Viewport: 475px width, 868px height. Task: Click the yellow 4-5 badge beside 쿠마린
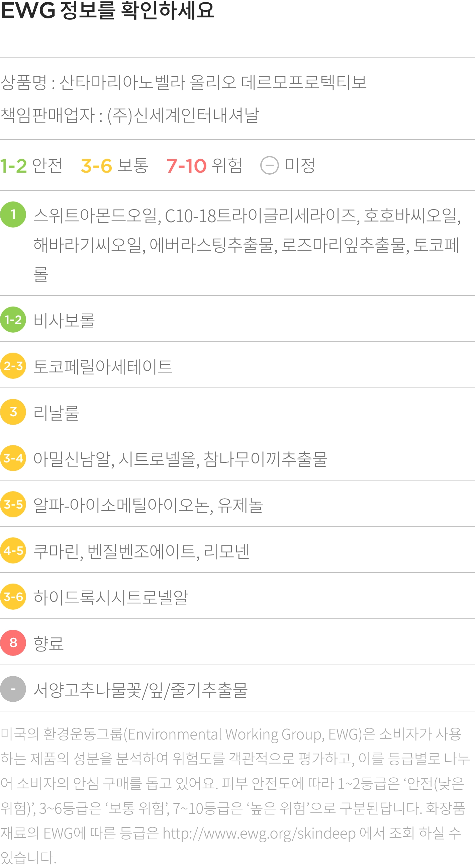point(13,550)
